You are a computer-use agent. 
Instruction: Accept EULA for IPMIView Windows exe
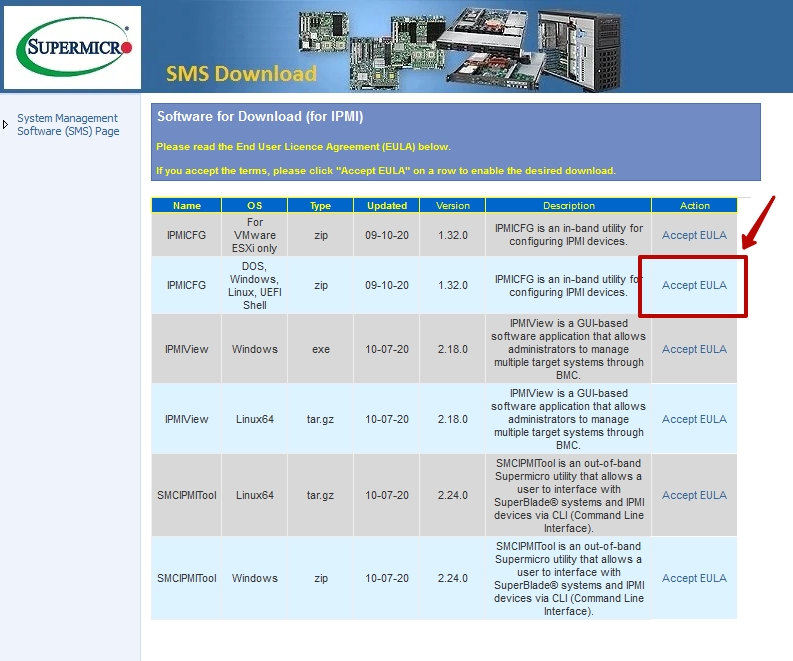[694, 349]
